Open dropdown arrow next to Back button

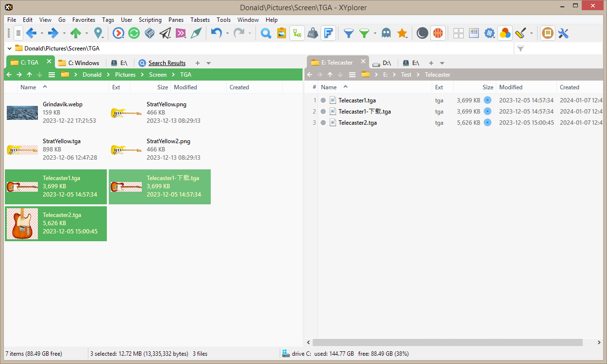pos(42,33)
